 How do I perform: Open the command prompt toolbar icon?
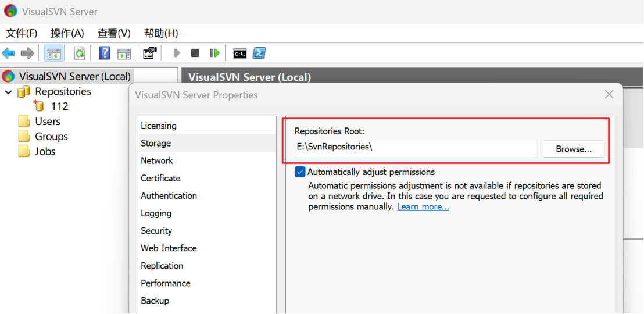tap(239, 53)
